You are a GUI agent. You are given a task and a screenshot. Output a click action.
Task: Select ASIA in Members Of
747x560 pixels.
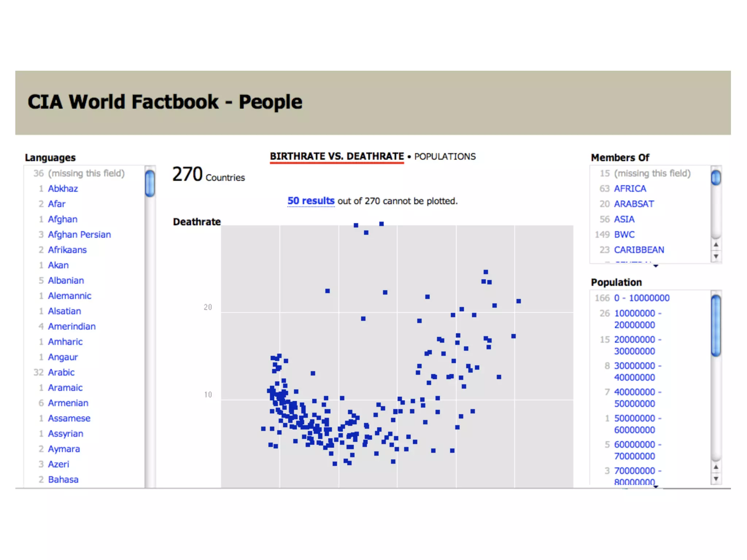tap(624, 219)
